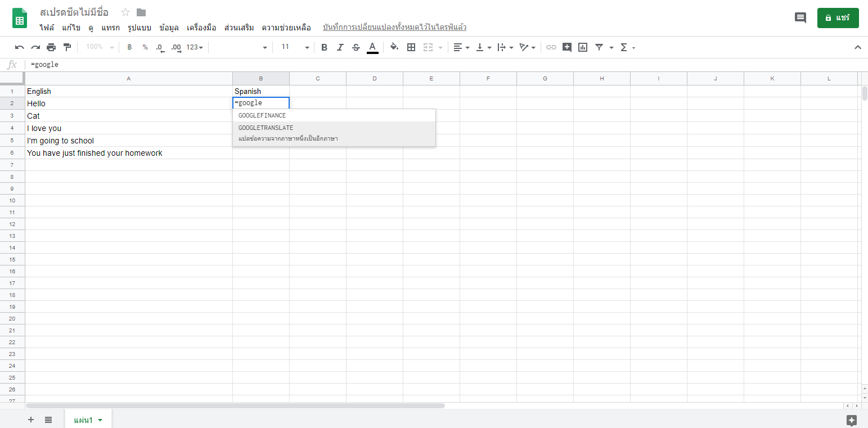Choose GOOGLEFINANCE from the suggestions

(x=334, y=115)
